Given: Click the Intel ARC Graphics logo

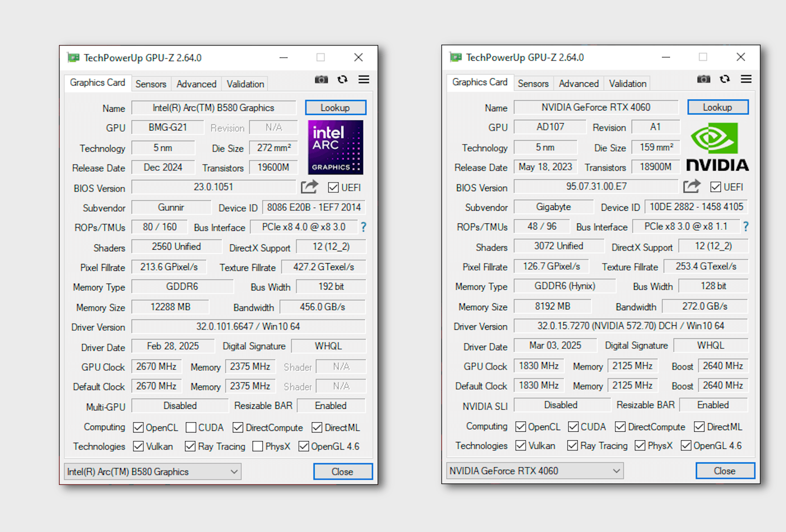Looking at the screenshot, I should (336, 147).
